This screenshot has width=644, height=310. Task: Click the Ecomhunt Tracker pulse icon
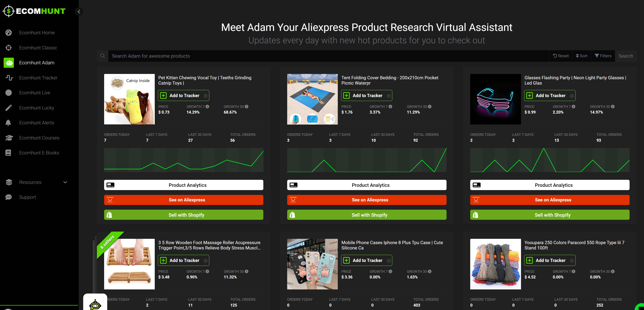9,78
